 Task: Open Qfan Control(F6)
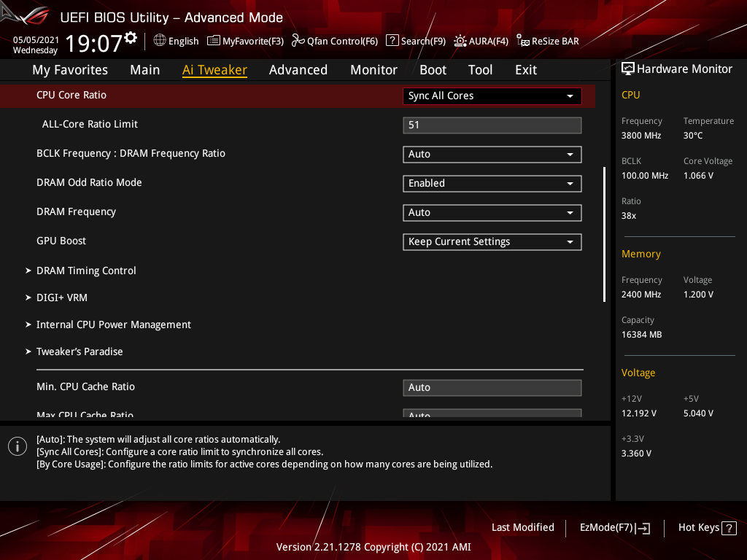click(x=335, y=41)
